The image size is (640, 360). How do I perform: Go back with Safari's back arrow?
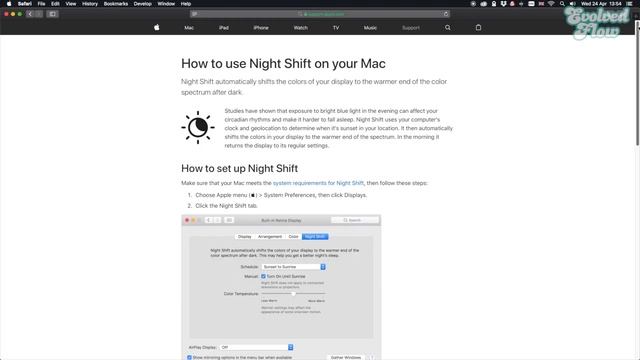[30, 14]
